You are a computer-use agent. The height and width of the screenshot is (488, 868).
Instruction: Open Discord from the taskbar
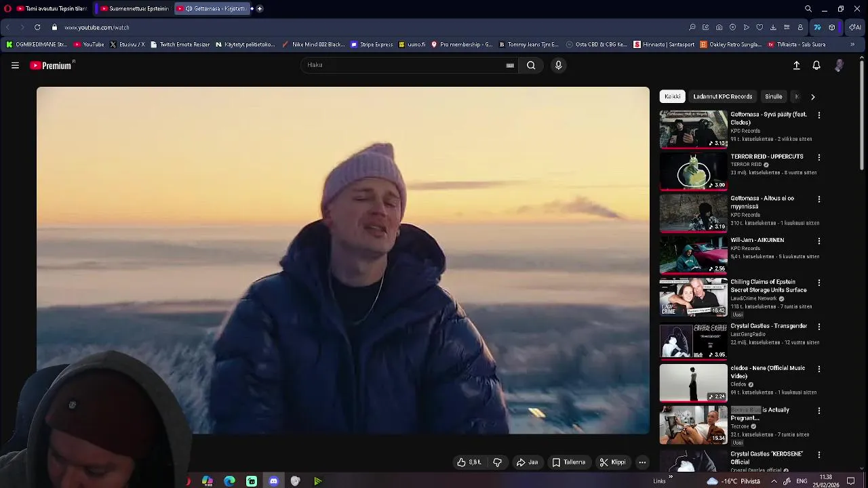tap(273, 481)
